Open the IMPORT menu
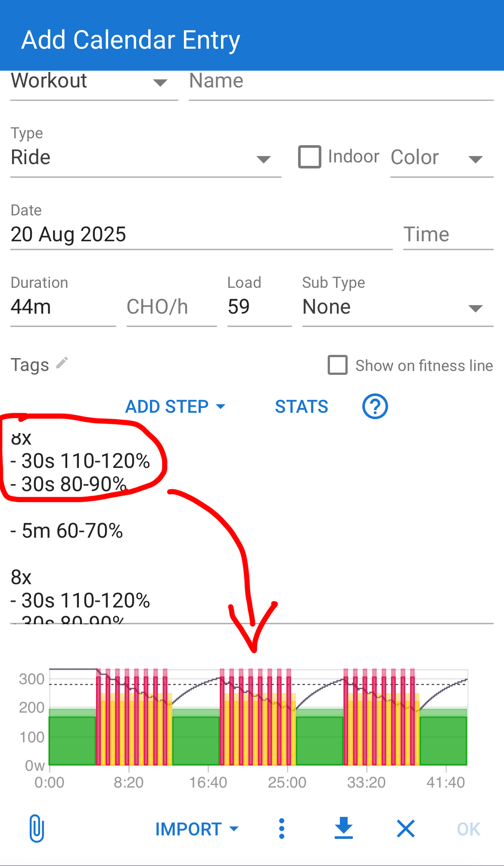Image resolution: width=504 pixels, height=866 pixels. point(197,829)
